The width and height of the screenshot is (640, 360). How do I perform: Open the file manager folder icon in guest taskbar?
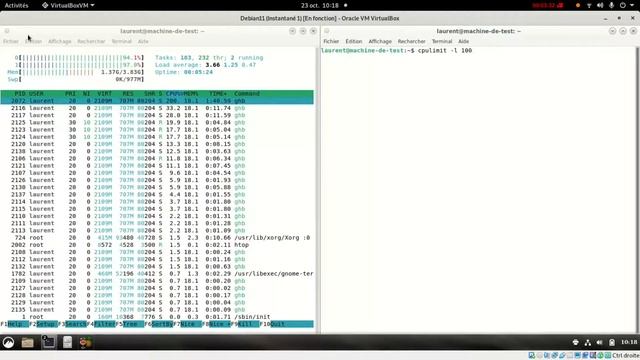click(x=27, y=342)
